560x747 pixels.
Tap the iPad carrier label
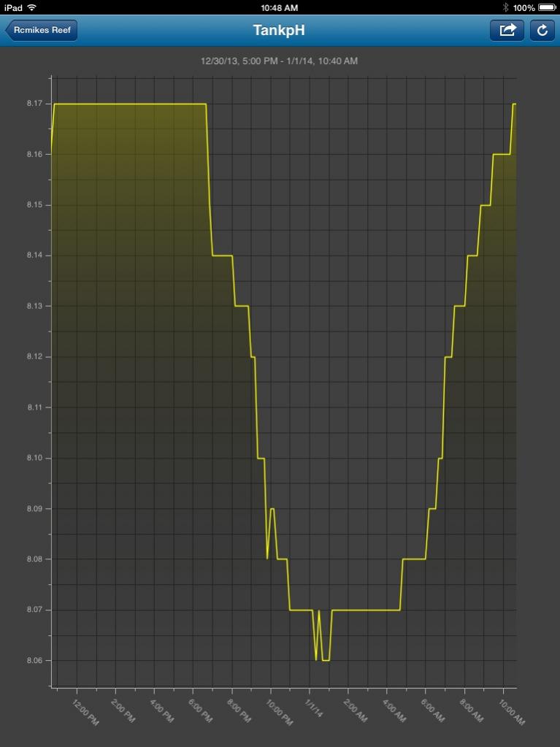13,7
